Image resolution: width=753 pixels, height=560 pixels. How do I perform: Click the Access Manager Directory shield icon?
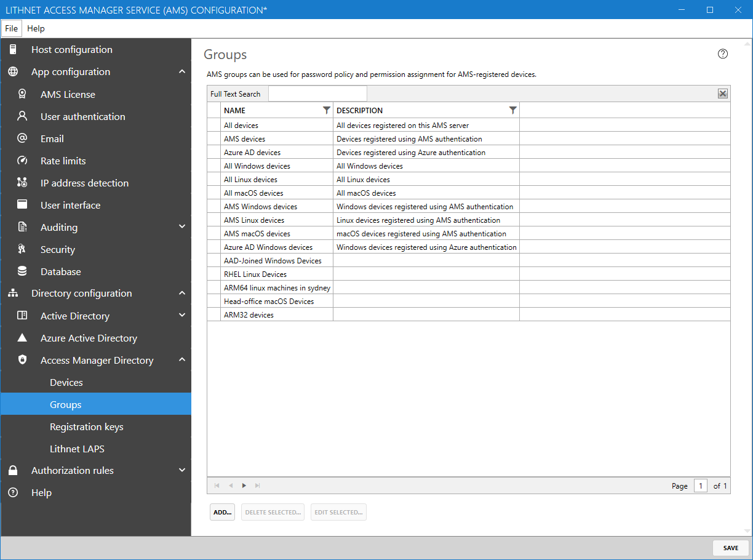point(22,360)
